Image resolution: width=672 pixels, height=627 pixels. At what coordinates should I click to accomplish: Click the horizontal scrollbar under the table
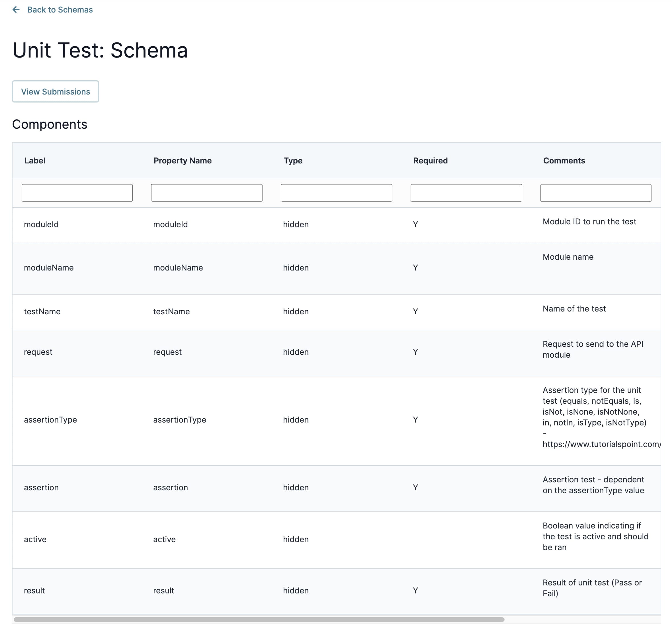(x=259, y=620)
